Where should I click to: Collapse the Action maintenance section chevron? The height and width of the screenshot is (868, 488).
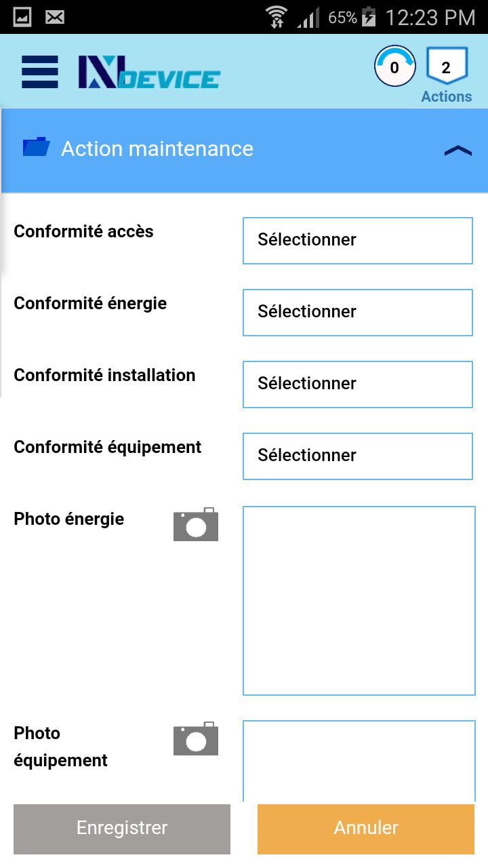pyautogui.click(x=458, y=151)
